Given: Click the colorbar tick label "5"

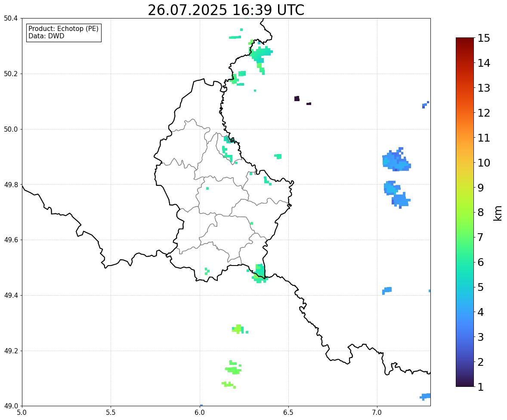Looking at the screenshot, I should (481, 287).
